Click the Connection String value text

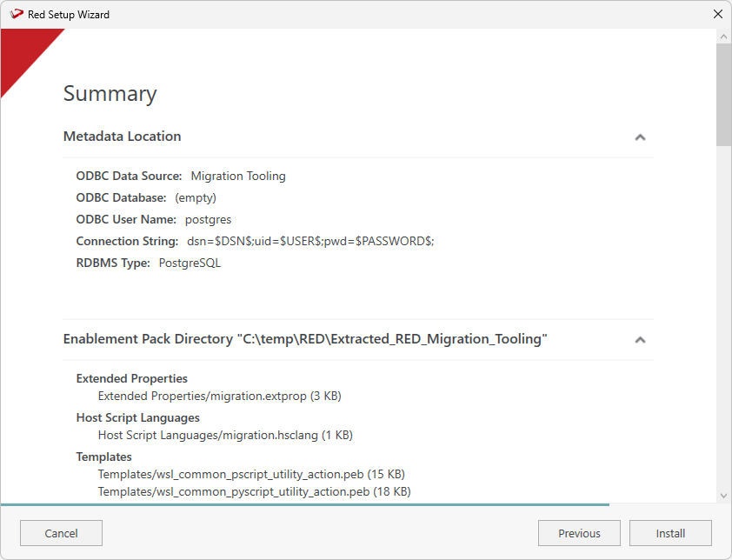click(x=309, y=241)
